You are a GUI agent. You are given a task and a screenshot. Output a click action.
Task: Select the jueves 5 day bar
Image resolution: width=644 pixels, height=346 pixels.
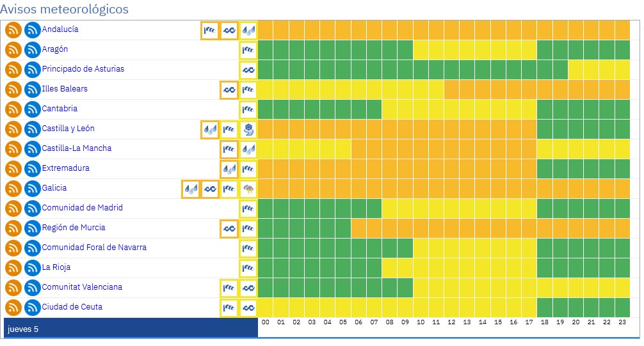pos(131,329)
